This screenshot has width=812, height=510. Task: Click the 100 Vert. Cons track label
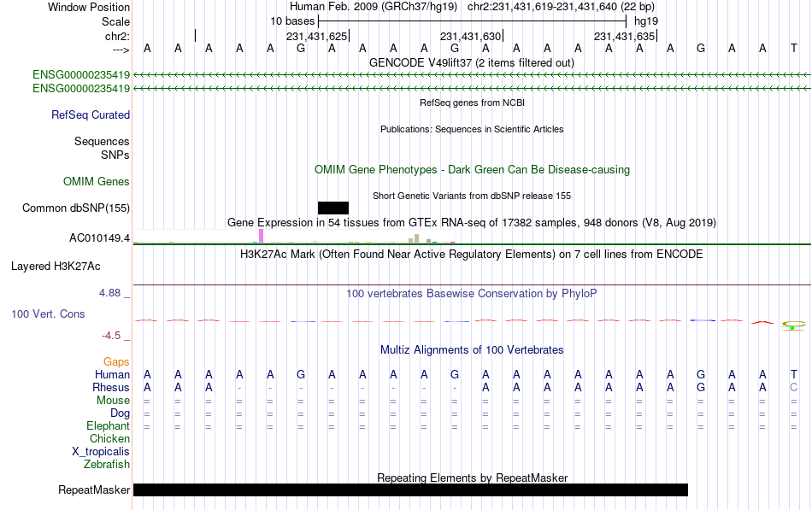[x=48, y=314]
